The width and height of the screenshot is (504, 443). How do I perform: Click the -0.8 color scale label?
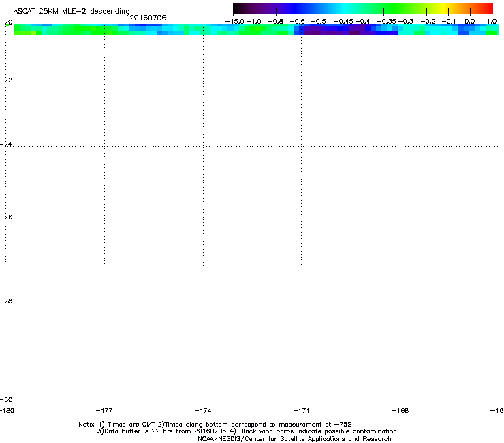[x=275, y=22]
